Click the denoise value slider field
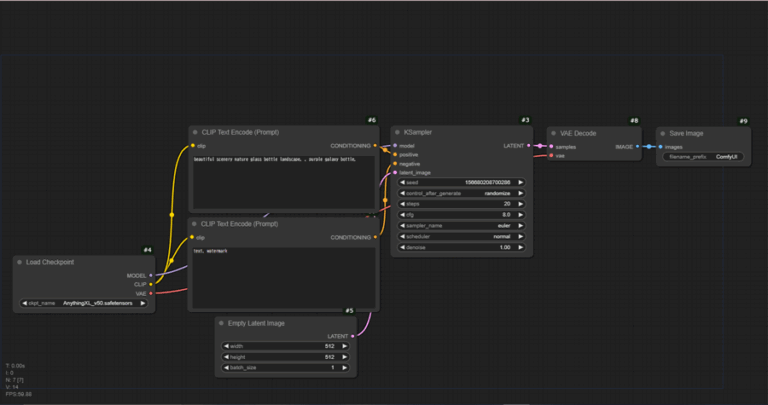Viewport: 768px width, 405px height. (x=460, y=247)
